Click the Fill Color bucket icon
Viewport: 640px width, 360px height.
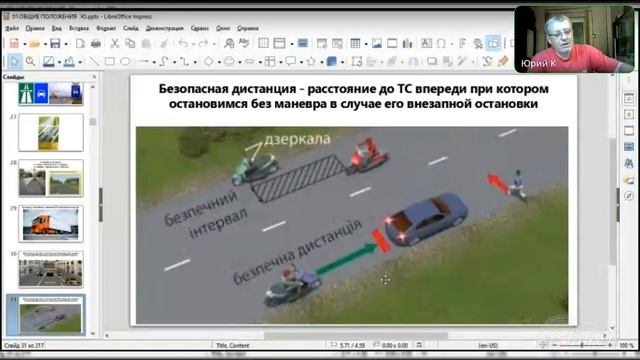click(69, 62)
